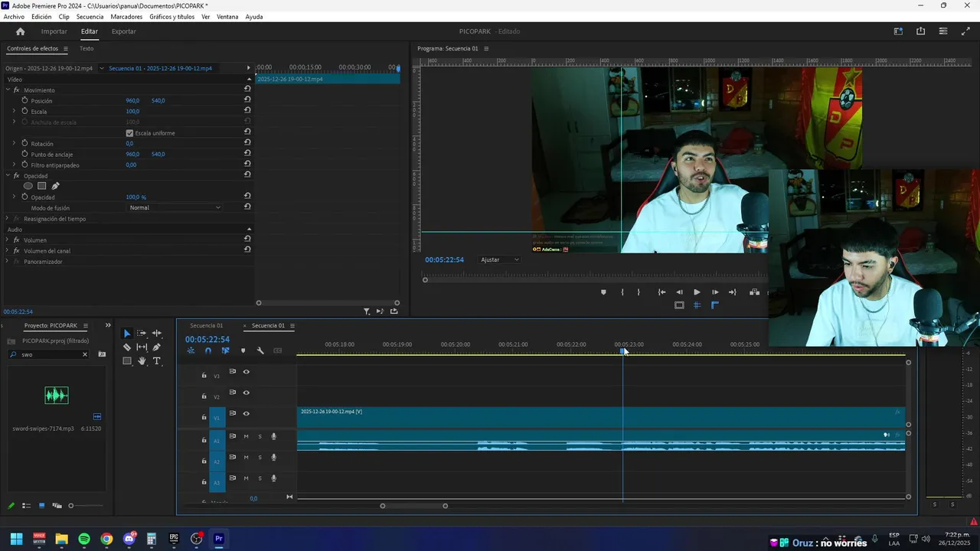This screenshot has height=551, width=980.
Task: Toggle V2 track eye visibility
Action: click(x=247, y=393)
